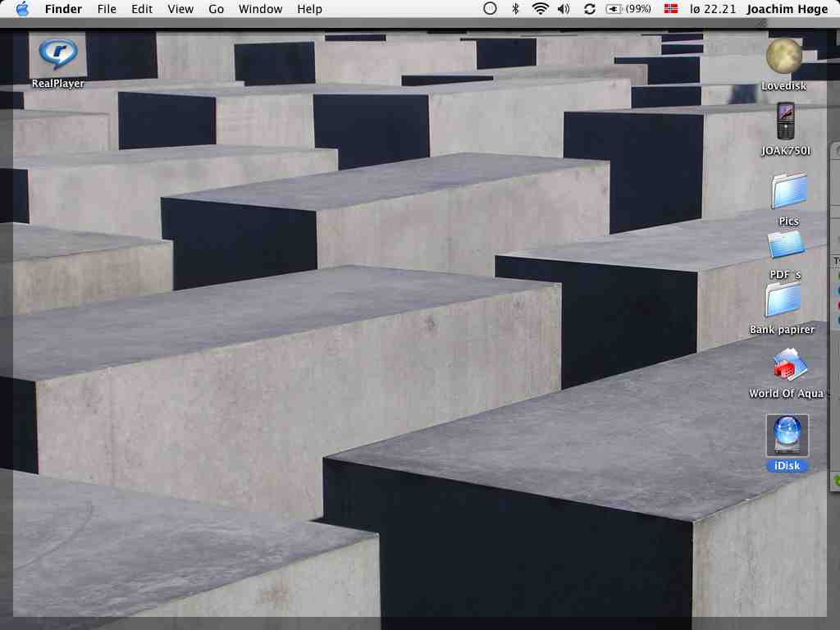The image size is (840, 630).
Task: Select the PDF´s folder
Action: (786, 246)
